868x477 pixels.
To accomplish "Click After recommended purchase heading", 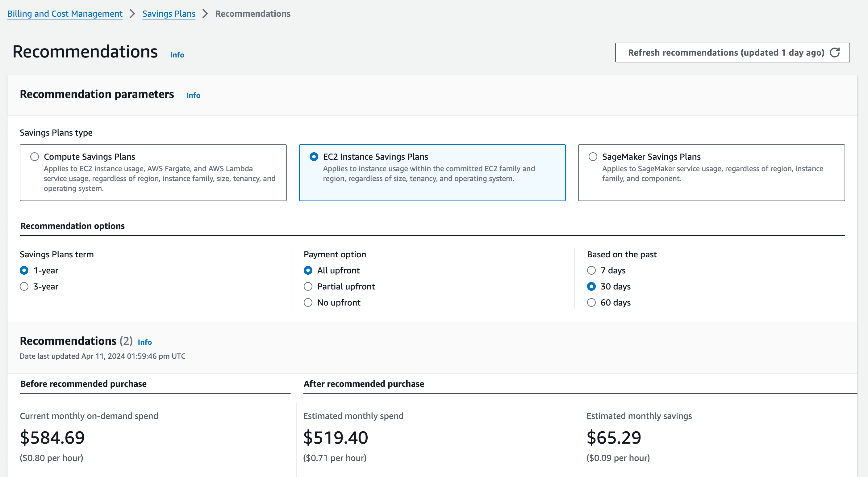I will [x=364, y=384].
